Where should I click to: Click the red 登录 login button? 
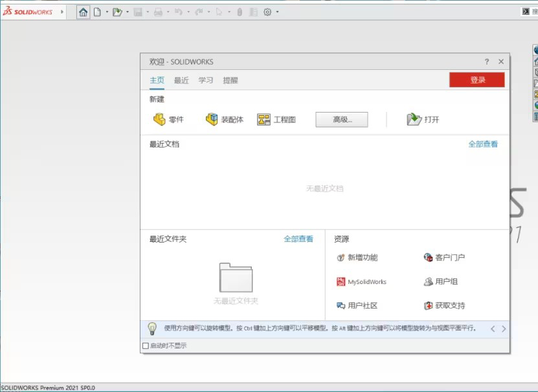tap(477, 80)
